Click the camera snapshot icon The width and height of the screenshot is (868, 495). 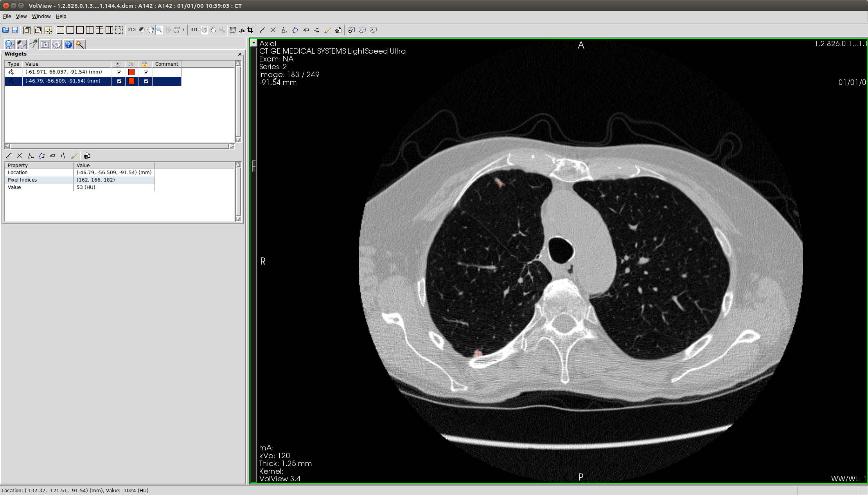45,45
